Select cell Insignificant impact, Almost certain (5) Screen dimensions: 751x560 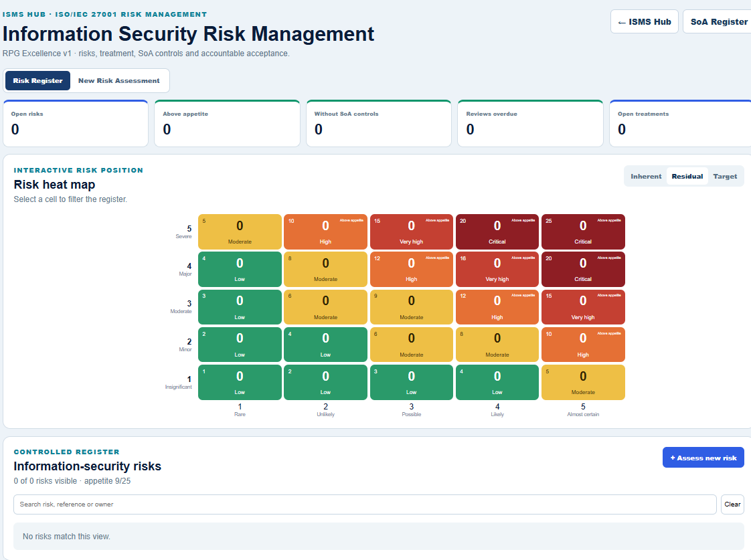click(x=583, y=383)
